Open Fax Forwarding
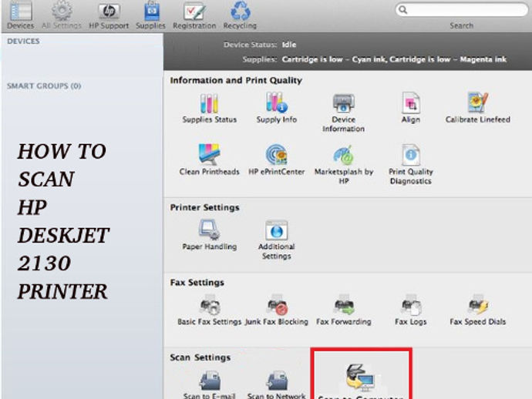This screenshot has height=399, width=532. [x=344, y=310]
